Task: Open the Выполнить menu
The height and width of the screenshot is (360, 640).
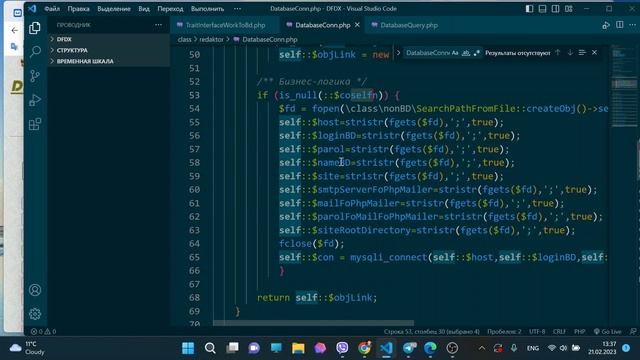Action: click(207, 9)
